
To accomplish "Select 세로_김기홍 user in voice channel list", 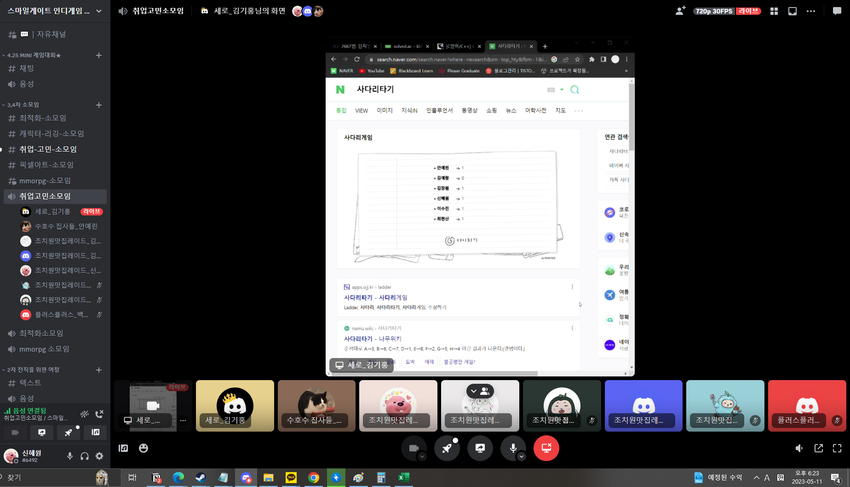I will click(x=53, y=212).
